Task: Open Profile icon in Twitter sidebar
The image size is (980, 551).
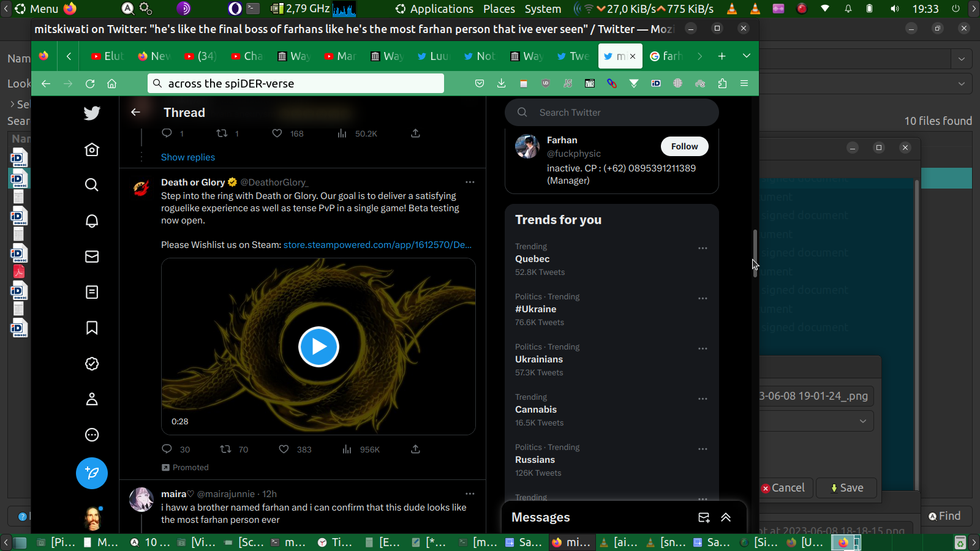Action: (92, 399)
